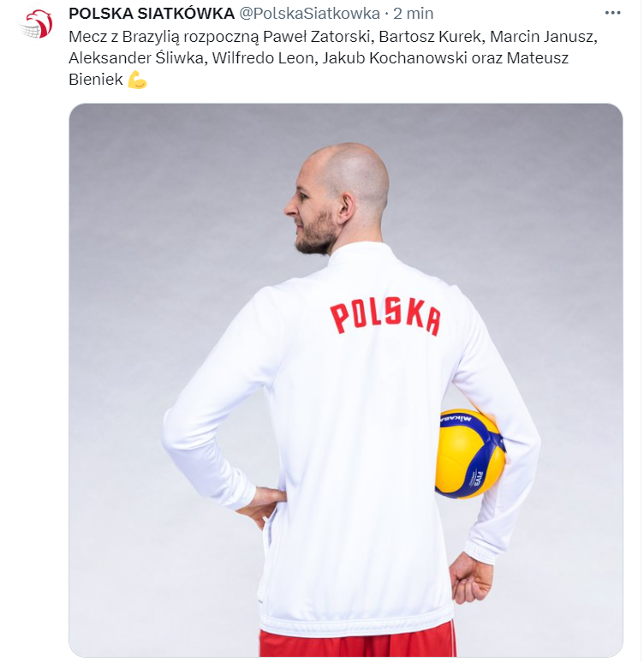
Task: Click the name Wilfredo Leon in tweet
Action: point(265,58)
